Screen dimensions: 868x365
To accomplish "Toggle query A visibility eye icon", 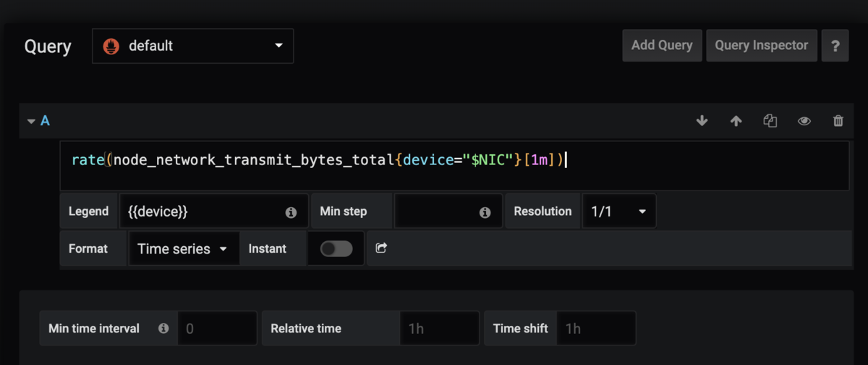I will (804, 121).
